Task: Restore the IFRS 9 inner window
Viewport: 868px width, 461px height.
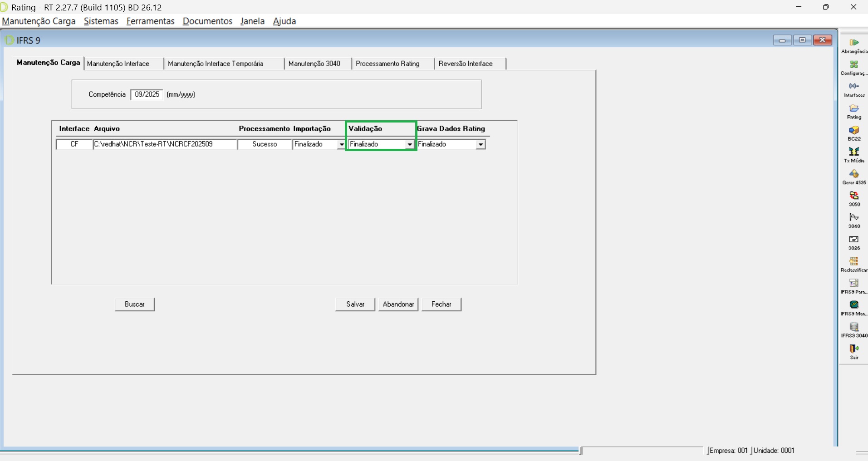Action: [x=802, y=40]
